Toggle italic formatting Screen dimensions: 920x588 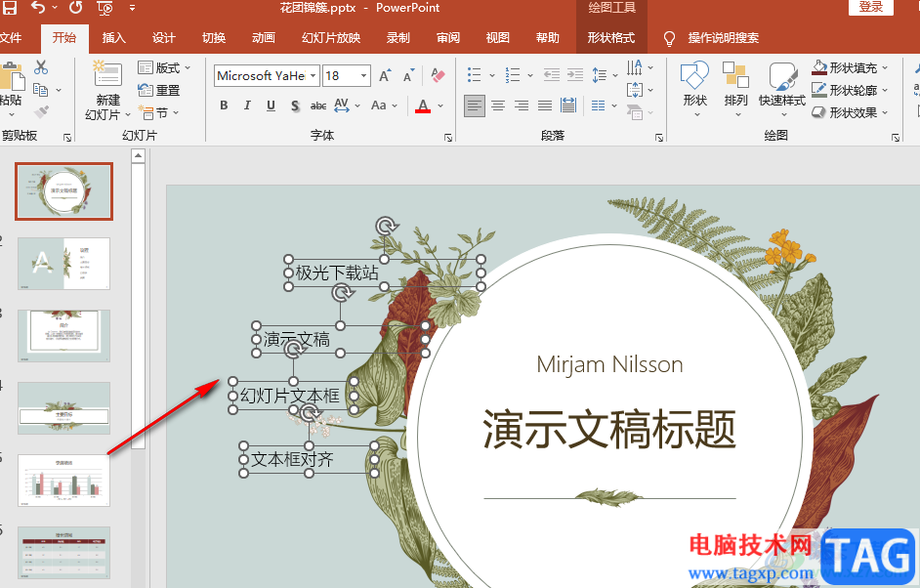[247, 105]
